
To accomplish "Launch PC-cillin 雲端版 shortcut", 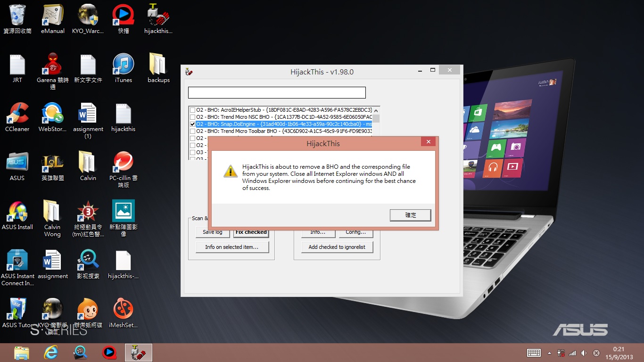I will click(124, 169).
